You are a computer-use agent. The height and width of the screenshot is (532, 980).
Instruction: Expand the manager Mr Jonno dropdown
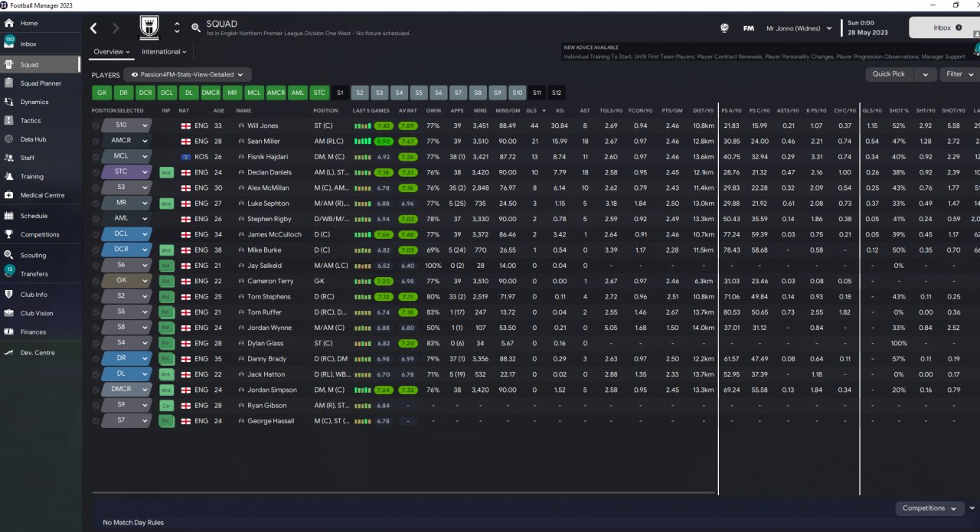tap(799, 28)
